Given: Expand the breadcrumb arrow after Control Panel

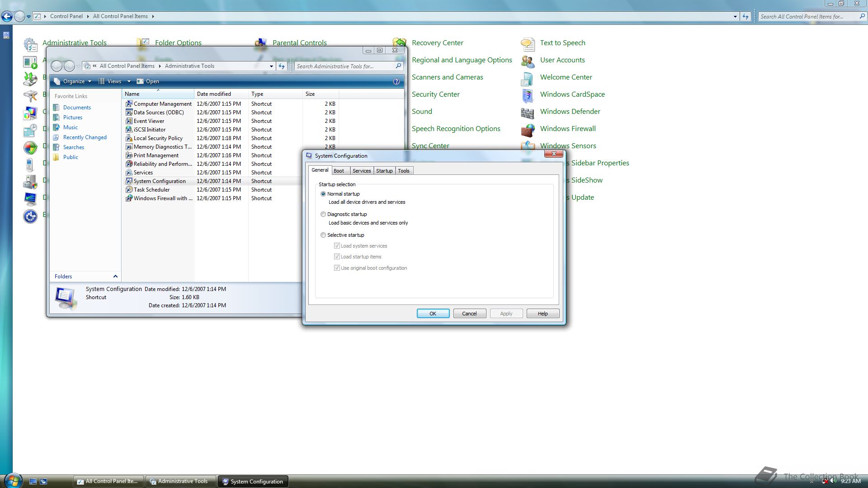Looking at the screenshot, I should 88,16.
